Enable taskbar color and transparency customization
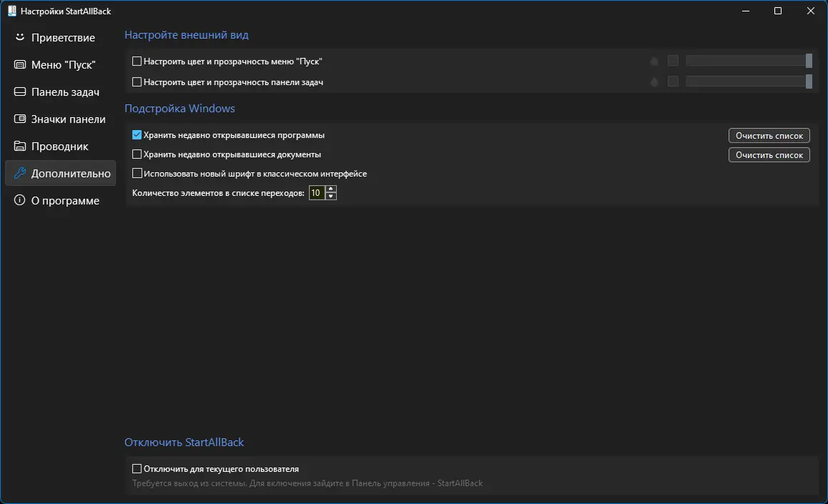Viewport: 828px width, 504px height. coord(137,82)
